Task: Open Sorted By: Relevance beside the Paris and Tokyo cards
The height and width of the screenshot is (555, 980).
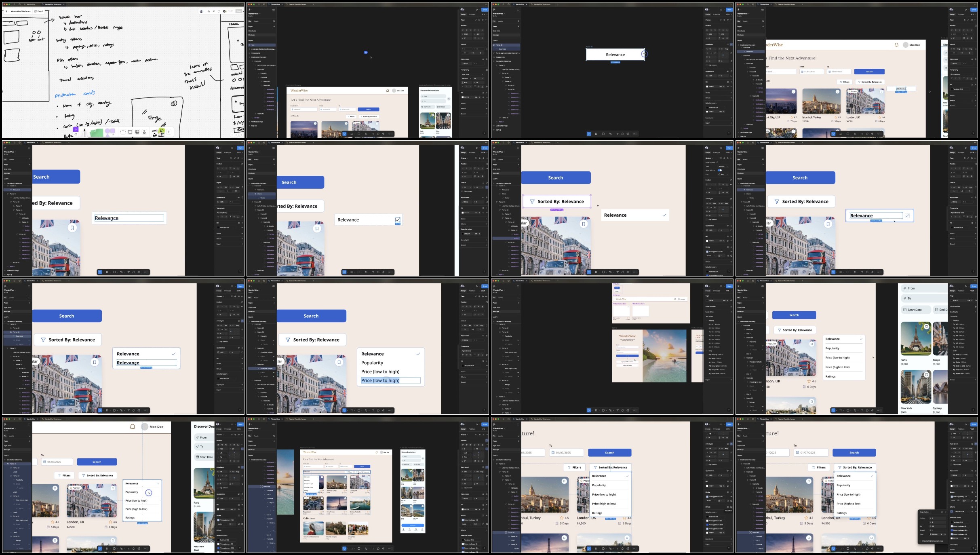Action: click(x=795, y=330)
